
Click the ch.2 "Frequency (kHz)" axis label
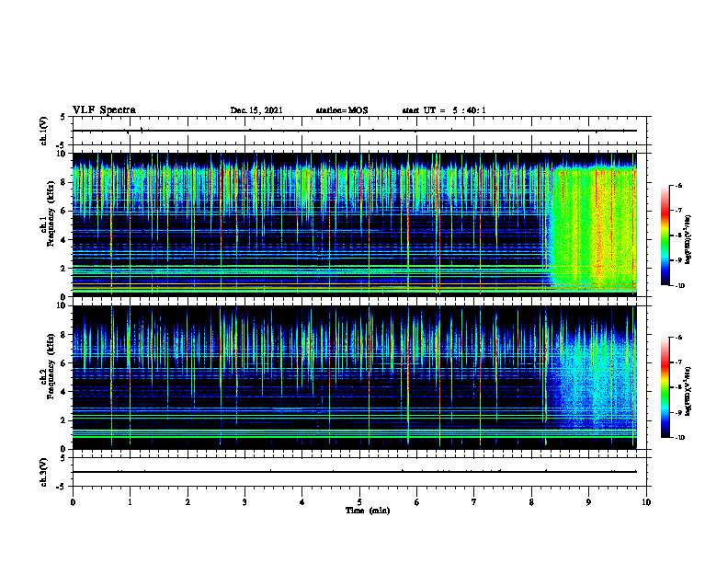tap(51, 366)
